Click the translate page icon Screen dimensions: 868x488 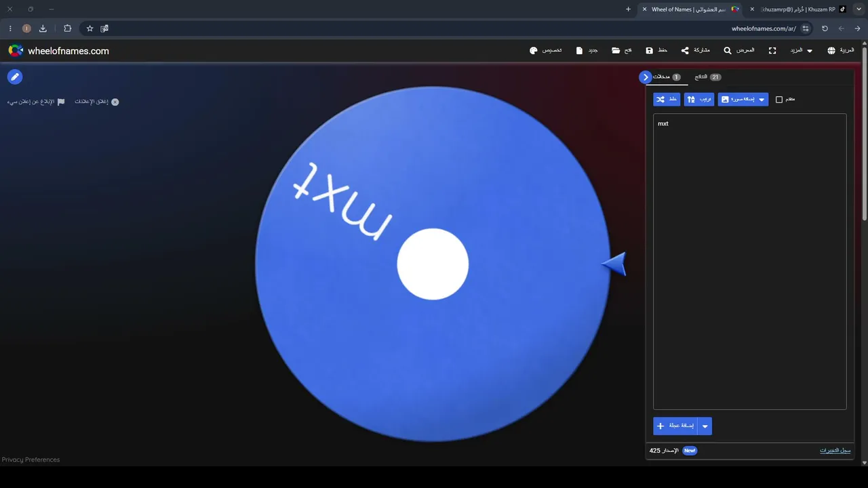[x=104, y=28]
